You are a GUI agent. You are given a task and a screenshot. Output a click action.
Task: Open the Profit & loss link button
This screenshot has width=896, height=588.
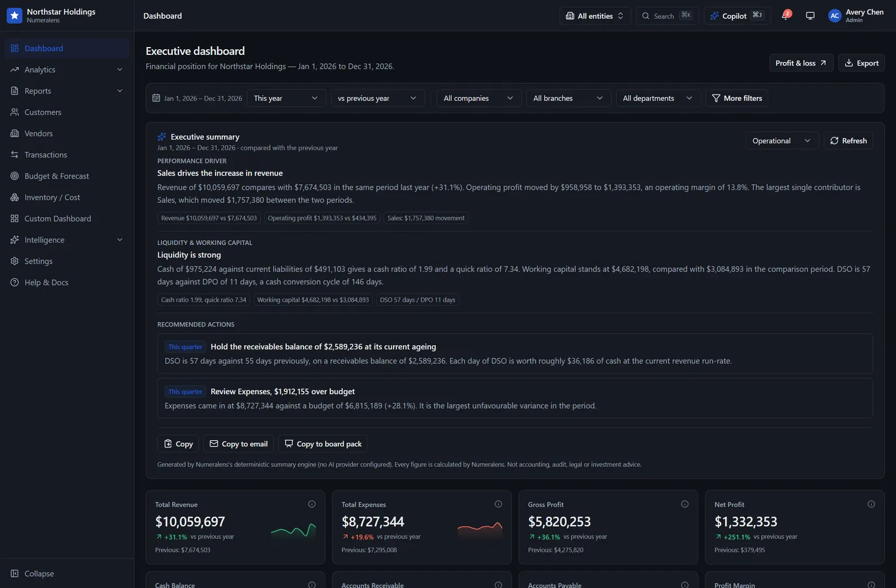tap(801, 63)
